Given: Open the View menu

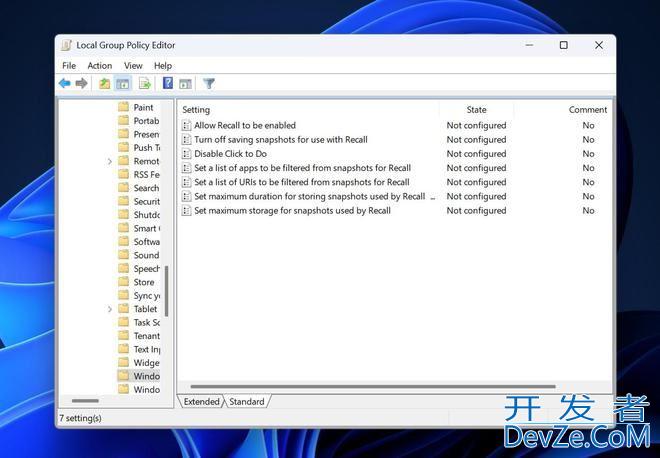Looking at the screenshot, I should coord(133,66).
